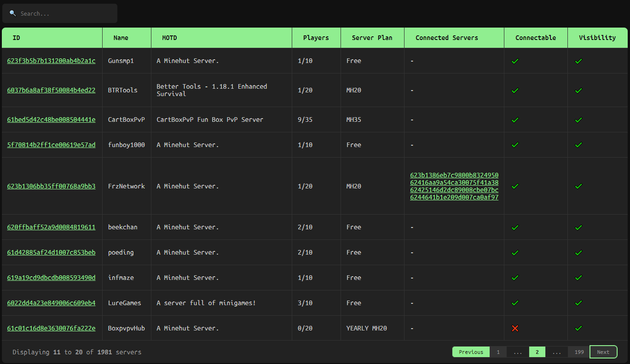Click Visibility checkmark for infmaze row
This screenshot has width=630, height=364.
coord(578,278)
